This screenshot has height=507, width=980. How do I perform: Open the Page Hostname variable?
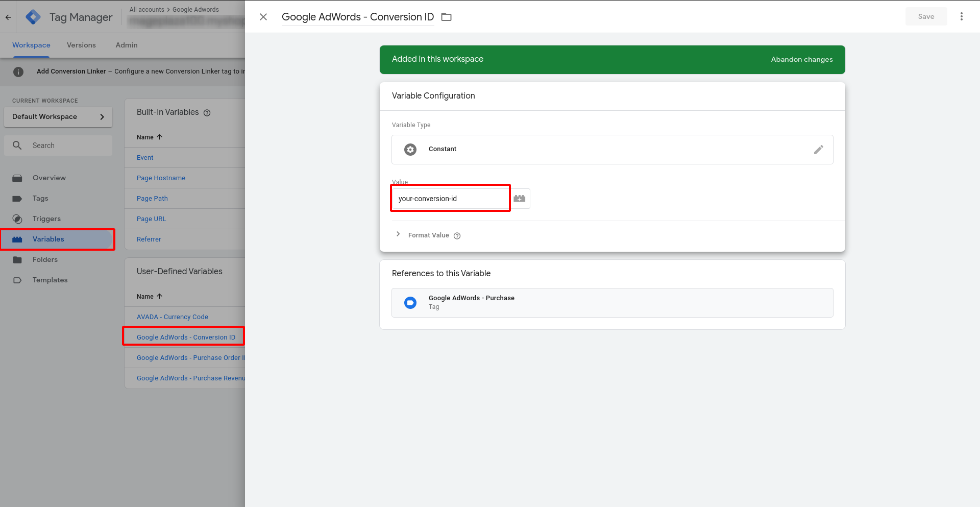coord(161,178)
